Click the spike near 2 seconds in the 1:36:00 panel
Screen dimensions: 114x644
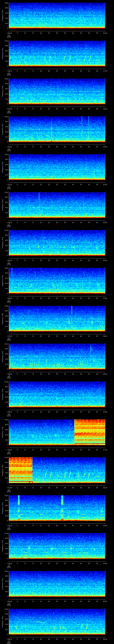[x=12, y=272]
